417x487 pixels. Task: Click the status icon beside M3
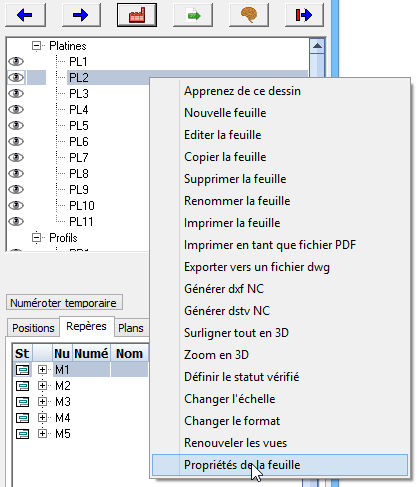[x=22, y=402]
